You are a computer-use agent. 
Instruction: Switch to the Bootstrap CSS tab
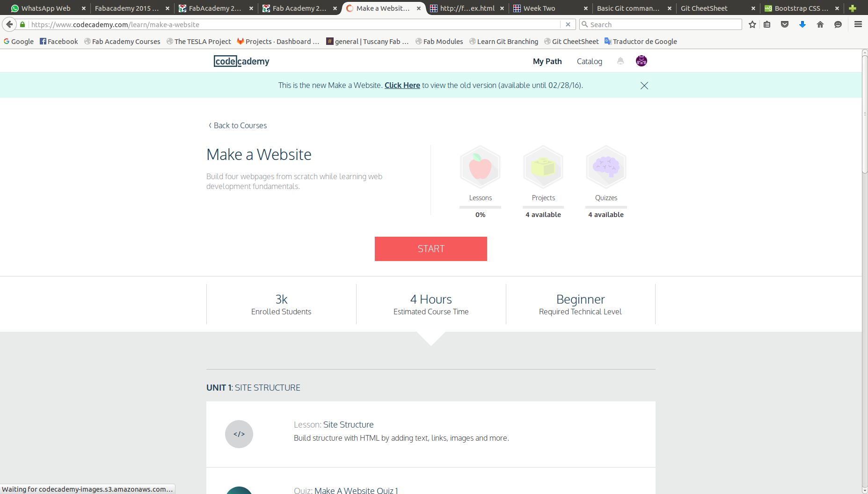[x=801, y=8]
